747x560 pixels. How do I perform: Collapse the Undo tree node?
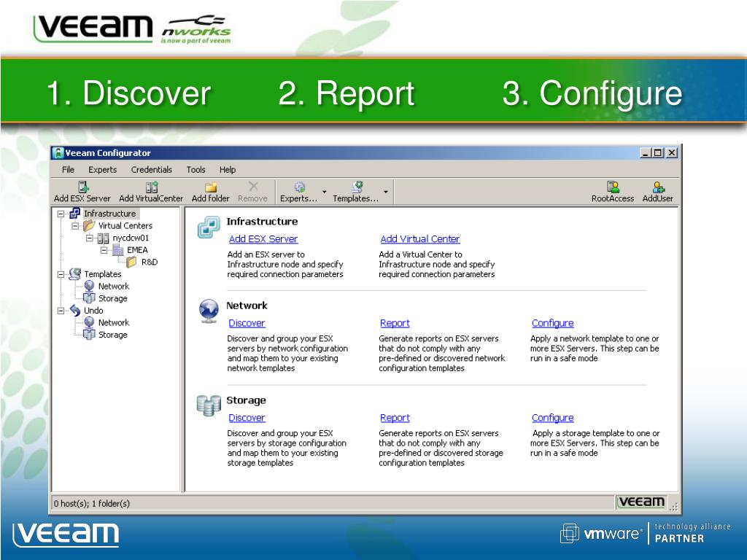click(x=61, y=311)
